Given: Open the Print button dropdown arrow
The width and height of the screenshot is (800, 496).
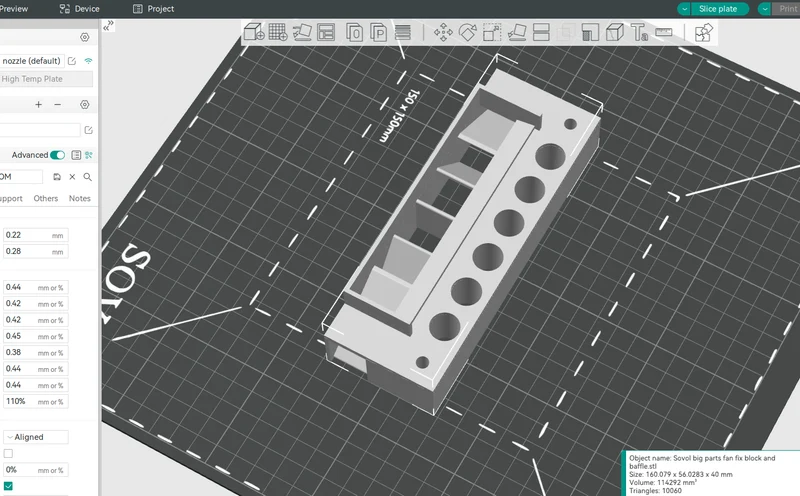Looking at the screenshot, I should tap(764, 9).
